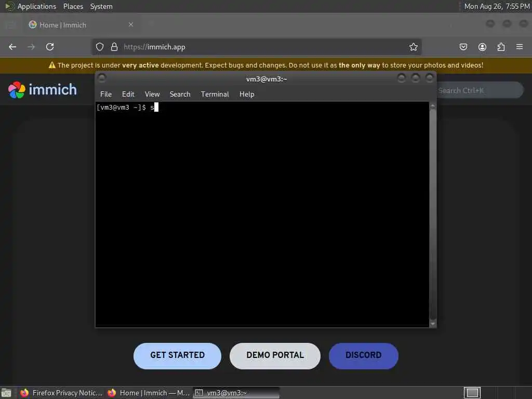Click terminal scrollbar up arrow
The height and width of the screenshot is (399, 532).
click(x=433, y=106)
